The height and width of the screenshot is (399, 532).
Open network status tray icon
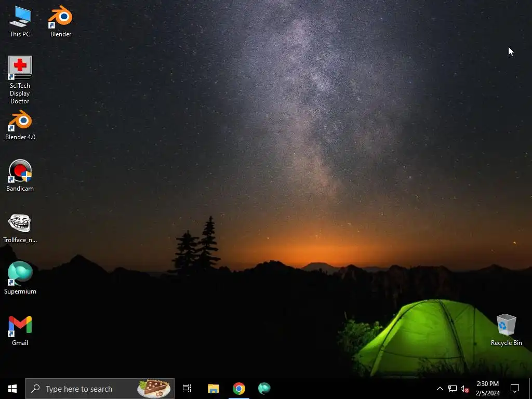pyautogui.click(x=453, y=389)
